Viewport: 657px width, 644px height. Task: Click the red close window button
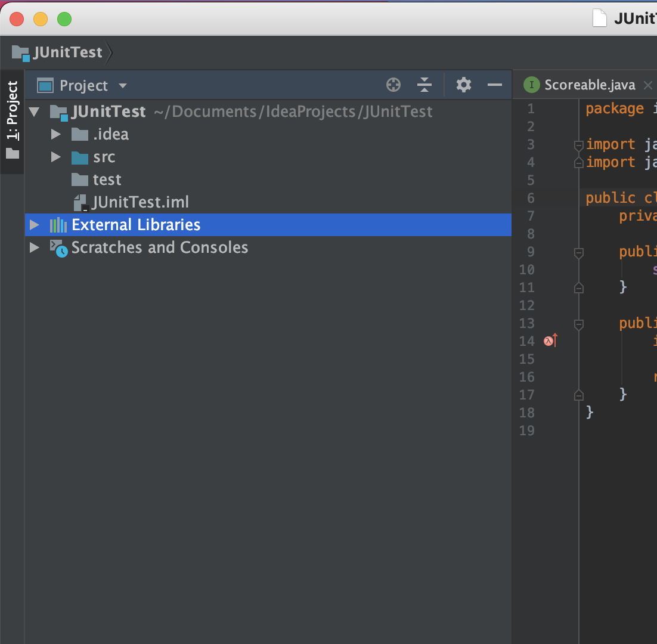pyautogui.click(x=17, y=19)
